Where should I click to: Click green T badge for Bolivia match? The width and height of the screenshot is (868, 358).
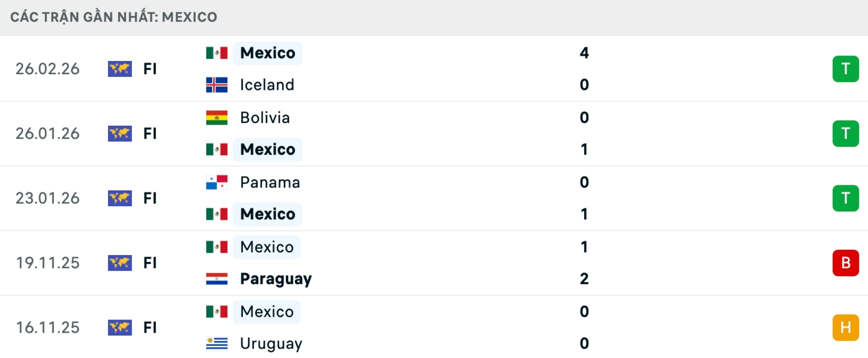845,133
